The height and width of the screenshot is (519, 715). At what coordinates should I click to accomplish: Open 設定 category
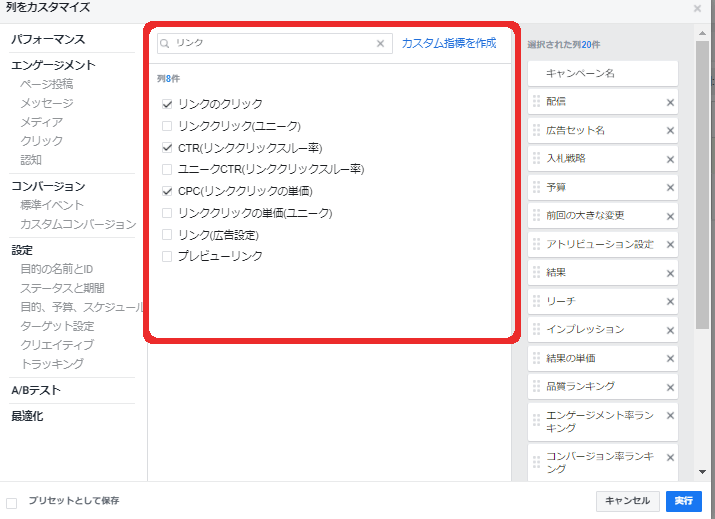pos(22,250)
